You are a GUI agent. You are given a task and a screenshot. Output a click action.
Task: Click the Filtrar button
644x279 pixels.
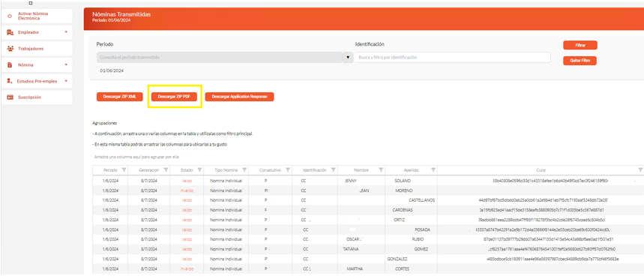coord(580,45)
